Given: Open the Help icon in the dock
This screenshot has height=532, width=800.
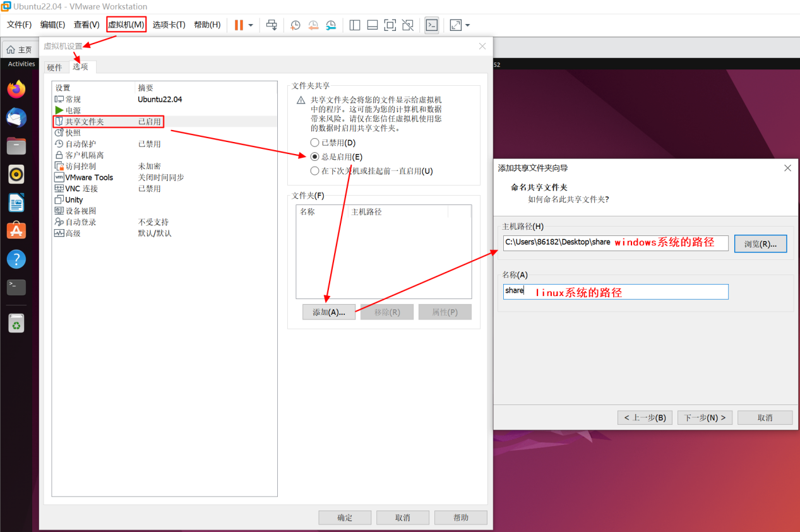Looking at the screenshot, I should [16, 259].
